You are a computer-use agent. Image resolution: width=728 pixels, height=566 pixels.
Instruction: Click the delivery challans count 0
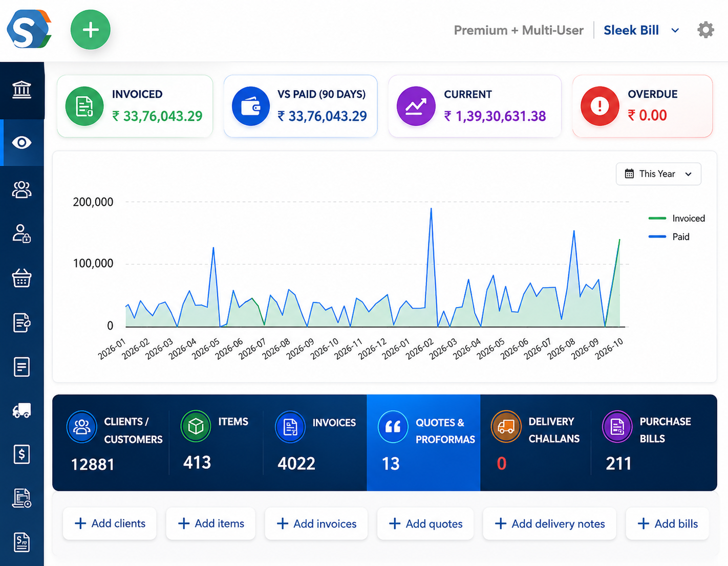[x=502, y=463]
